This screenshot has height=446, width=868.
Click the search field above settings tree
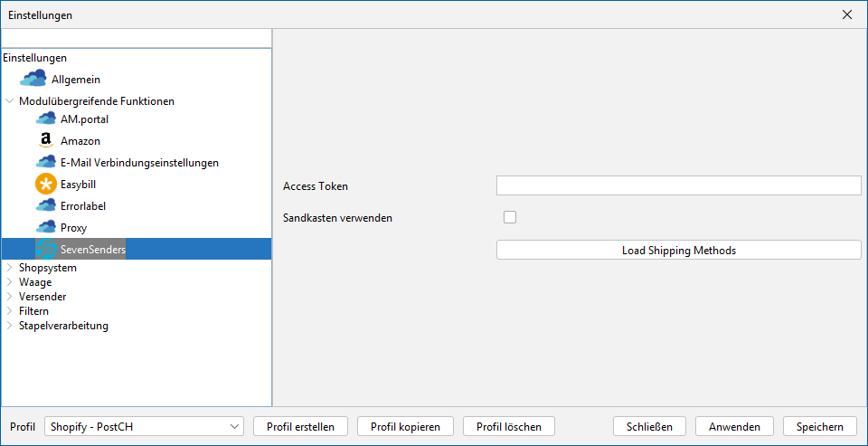coord(136,38)
